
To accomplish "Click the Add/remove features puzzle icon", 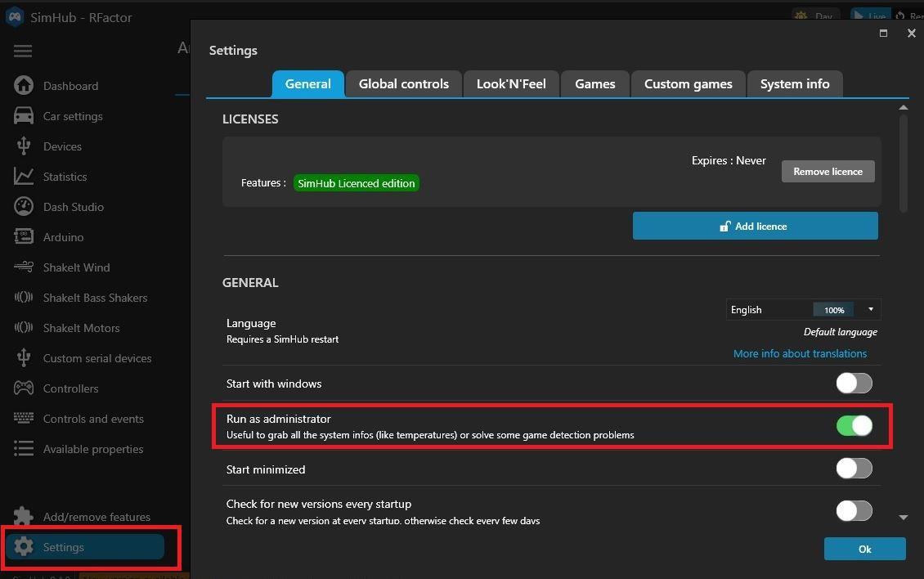I will pyautogui.click(x=24, y=517).
